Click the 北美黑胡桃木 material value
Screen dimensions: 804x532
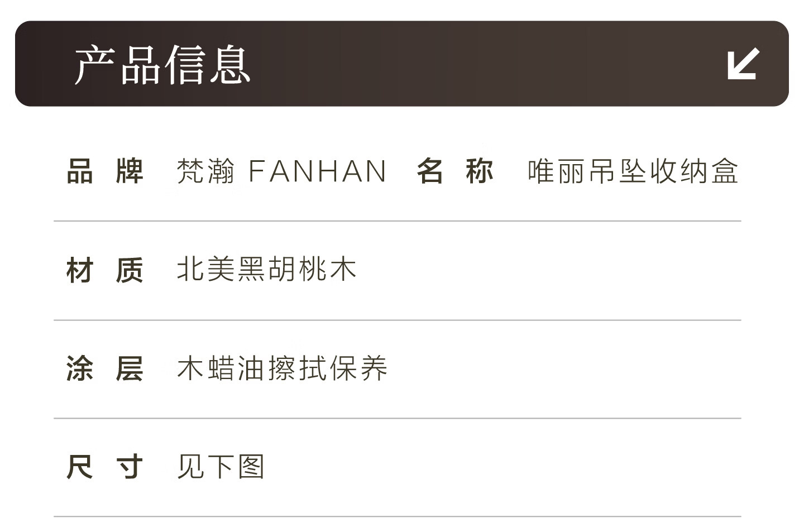point(266,270)
